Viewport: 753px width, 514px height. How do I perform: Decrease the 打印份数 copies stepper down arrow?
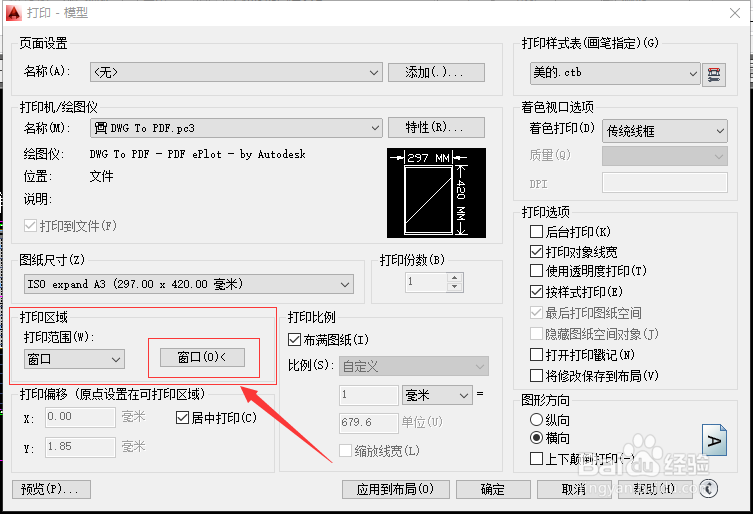454,287
